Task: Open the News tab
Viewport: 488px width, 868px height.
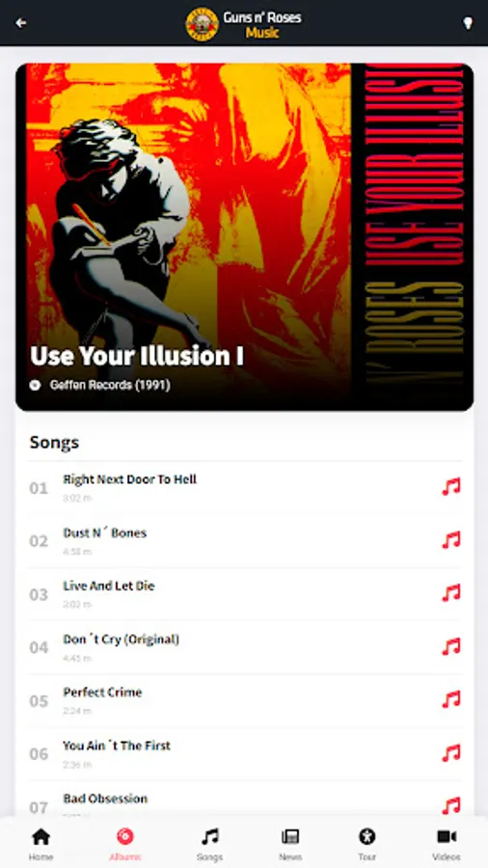Action: (x=290, y=844)
